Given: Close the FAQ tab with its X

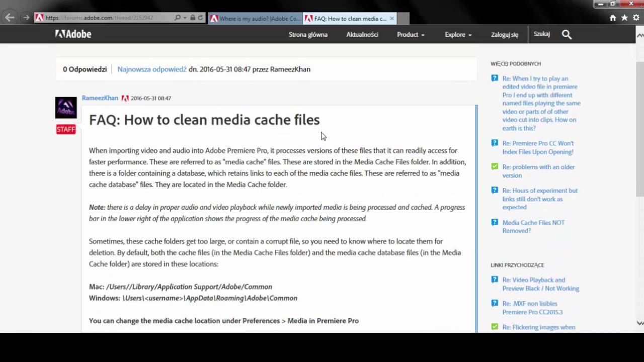Looking at the screenshot, I should pos(392,19).
